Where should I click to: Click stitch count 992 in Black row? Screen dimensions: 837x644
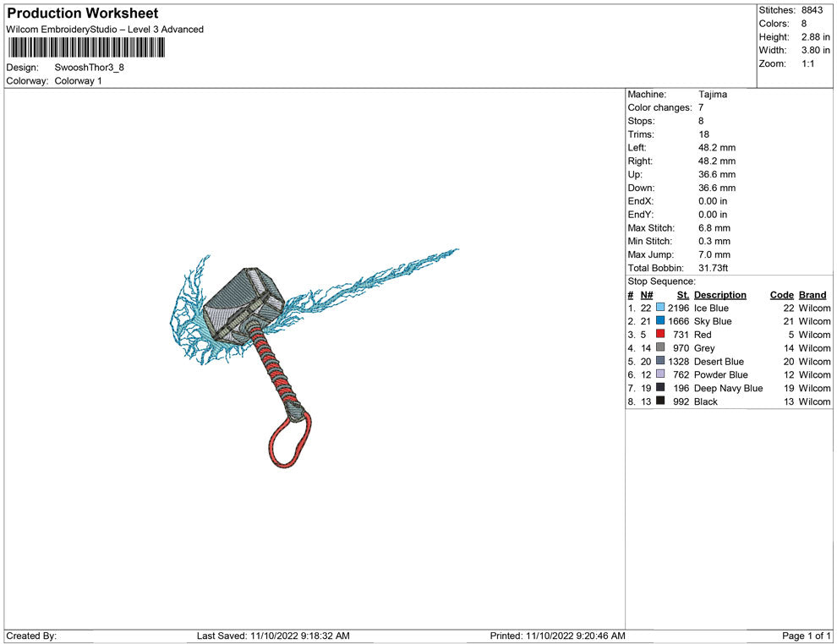[681, 401]
